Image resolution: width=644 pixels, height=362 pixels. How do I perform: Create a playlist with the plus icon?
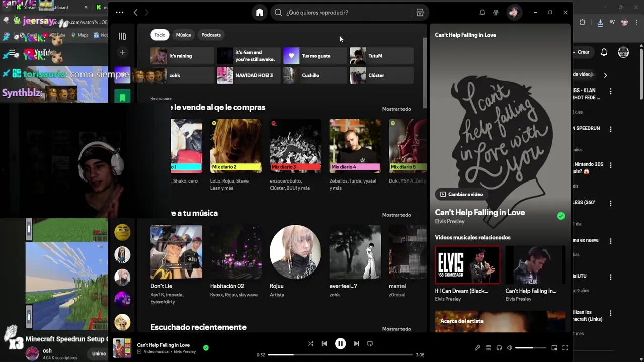coord(122,52)
